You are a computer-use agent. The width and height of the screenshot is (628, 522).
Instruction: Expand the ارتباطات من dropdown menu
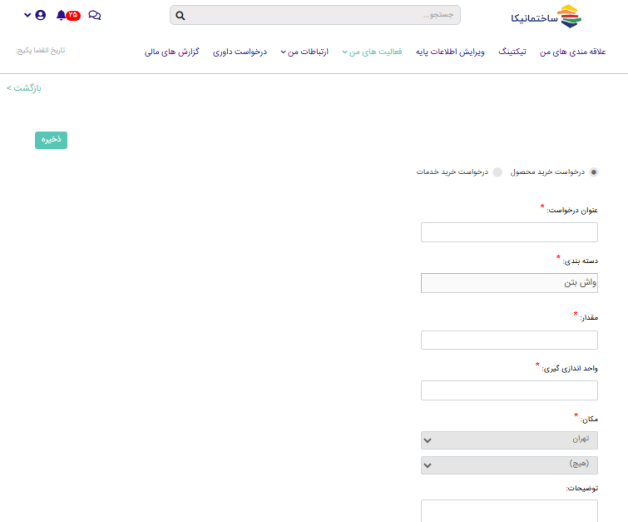coord(304,52)
